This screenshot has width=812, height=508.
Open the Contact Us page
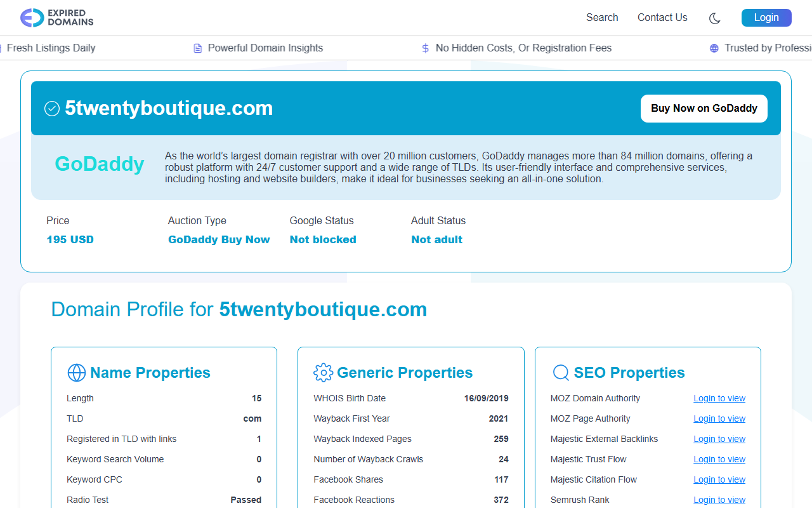click(662, 18)
